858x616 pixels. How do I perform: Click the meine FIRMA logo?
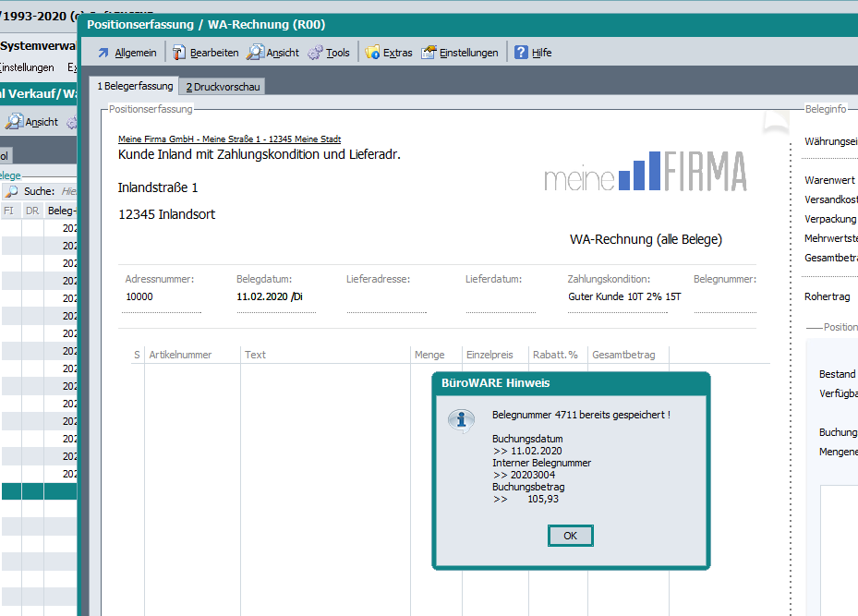tap(645, 172)
